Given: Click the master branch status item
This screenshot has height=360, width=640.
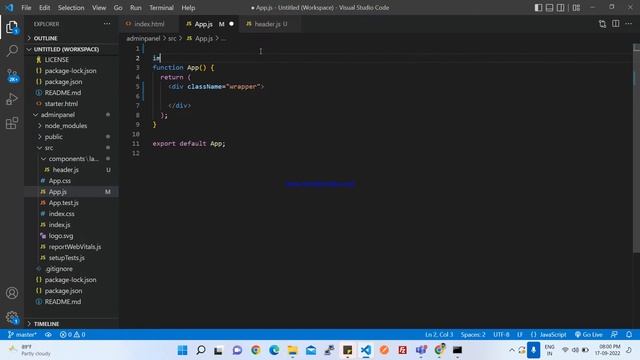Looking at the screenshot, I should [x=22, y=335].
